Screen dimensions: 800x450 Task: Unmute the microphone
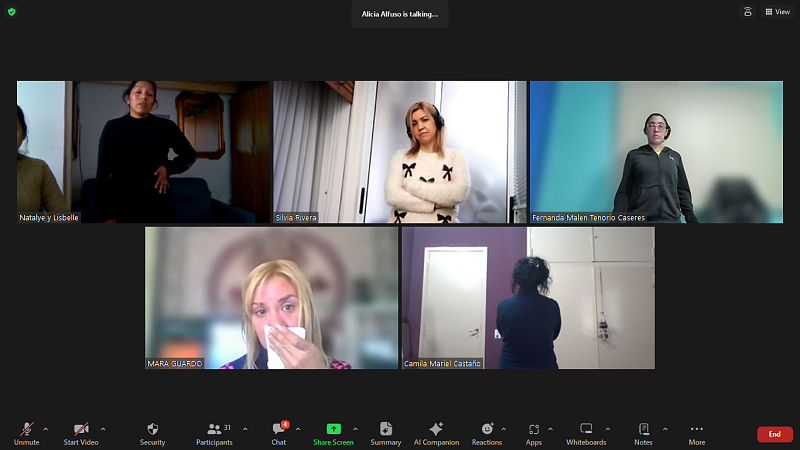click(25, 432)
